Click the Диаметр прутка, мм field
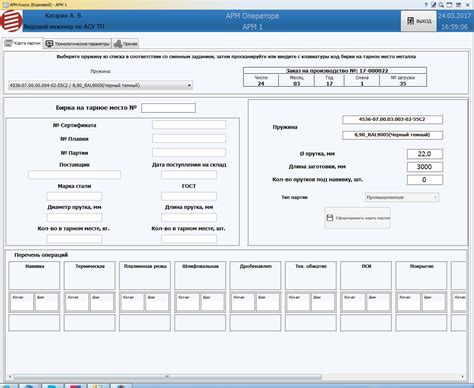This screenshot has width=474, height=388. 74,217
